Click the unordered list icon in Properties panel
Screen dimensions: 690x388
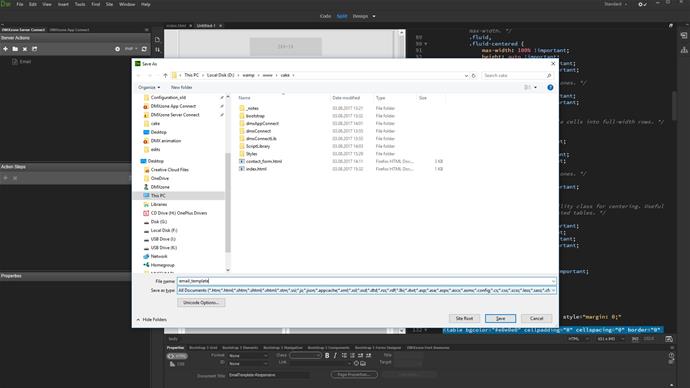click(344, 355)
